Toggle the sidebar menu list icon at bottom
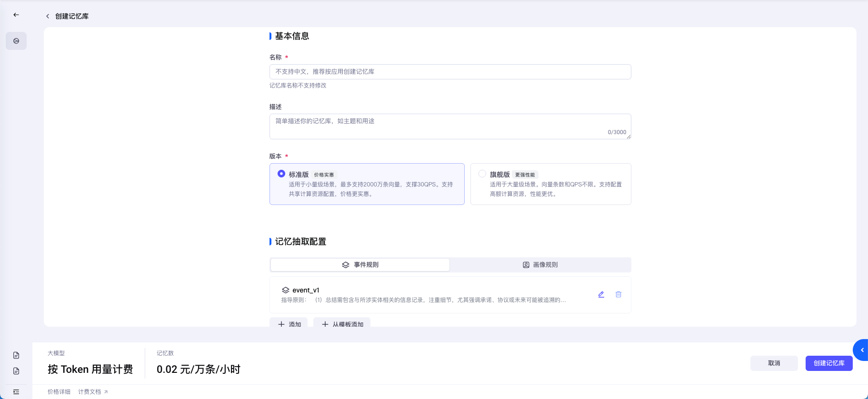 click(16, 392)
